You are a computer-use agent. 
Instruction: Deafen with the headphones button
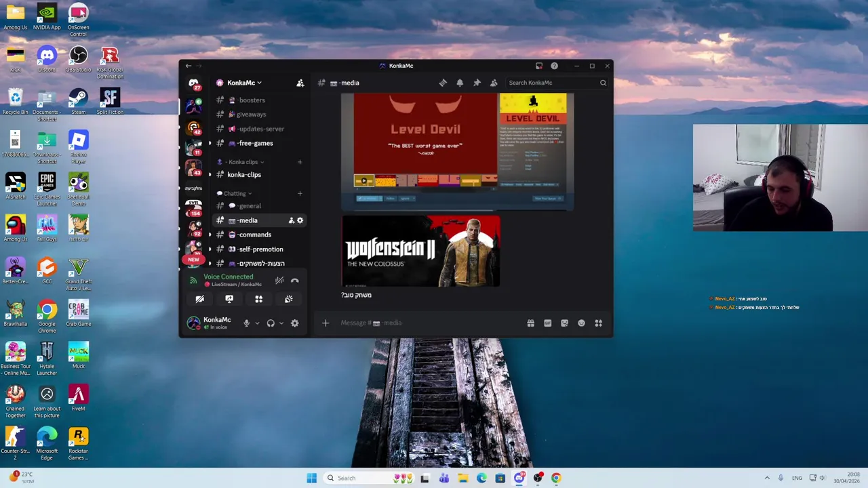(x=271, y=323)
